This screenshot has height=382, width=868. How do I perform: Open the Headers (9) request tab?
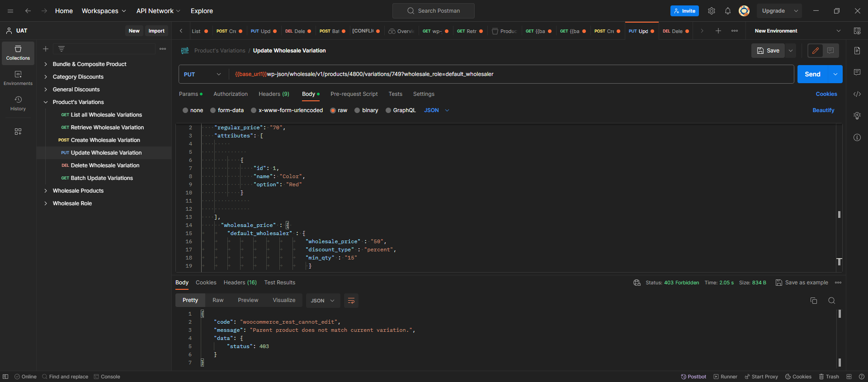point(274,94)
